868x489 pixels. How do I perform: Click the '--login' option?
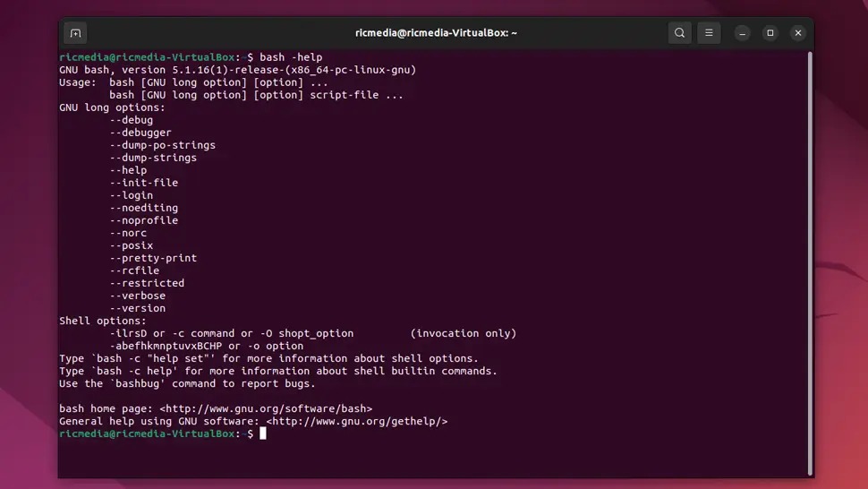pyautogui.click(x=132, y=195)
